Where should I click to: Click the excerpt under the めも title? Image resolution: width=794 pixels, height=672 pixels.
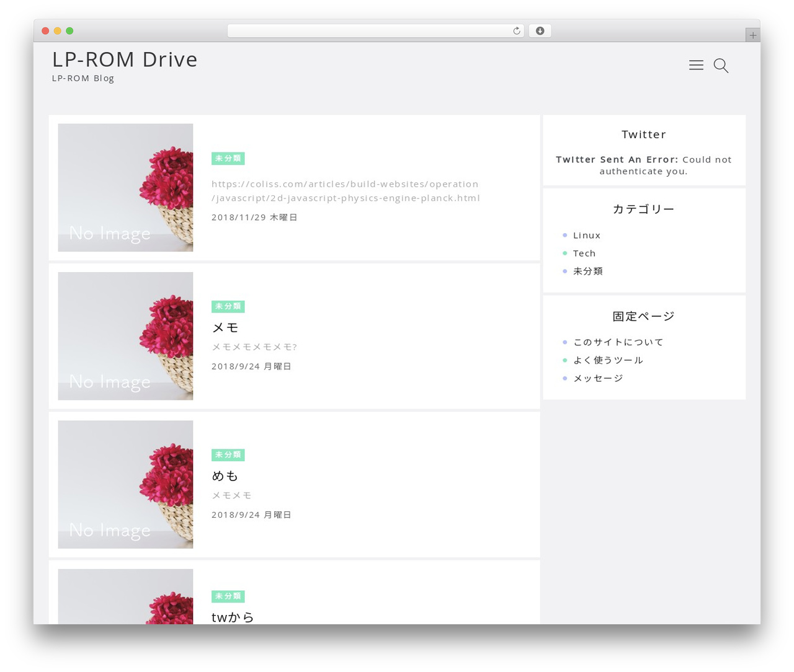click(x=231, y=495)
